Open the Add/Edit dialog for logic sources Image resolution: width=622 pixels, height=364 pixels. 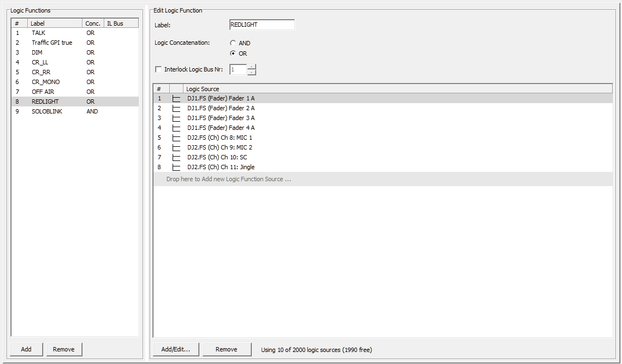click(176, 349)
